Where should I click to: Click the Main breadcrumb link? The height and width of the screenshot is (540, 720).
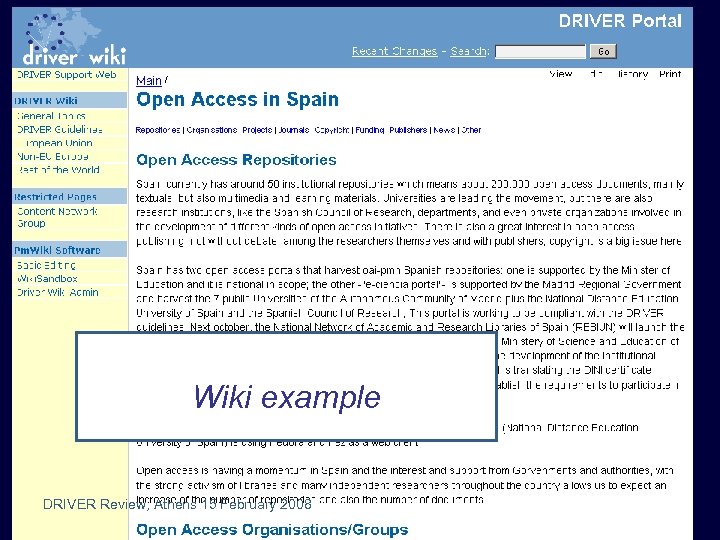point(149,81)
